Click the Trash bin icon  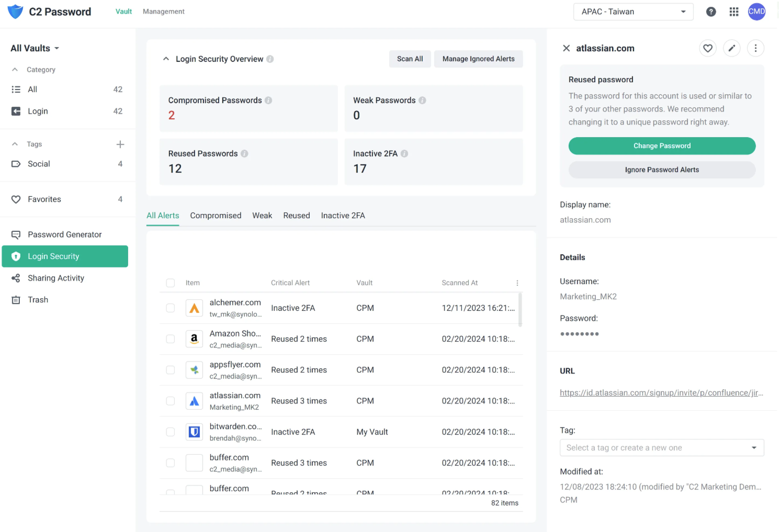[16, 300]
